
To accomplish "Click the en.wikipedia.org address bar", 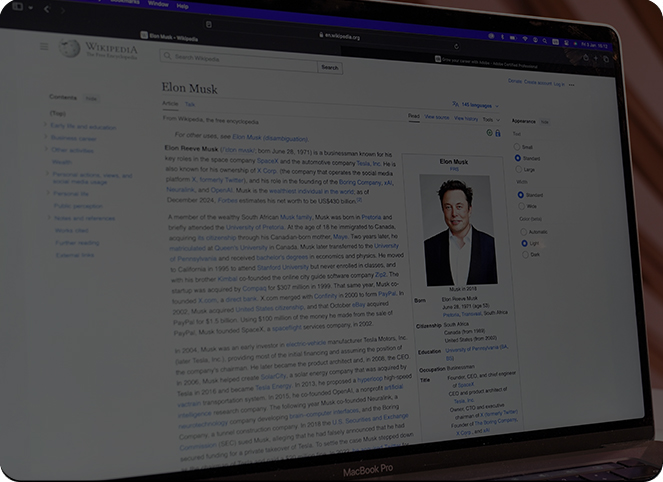I will [340, 37].
